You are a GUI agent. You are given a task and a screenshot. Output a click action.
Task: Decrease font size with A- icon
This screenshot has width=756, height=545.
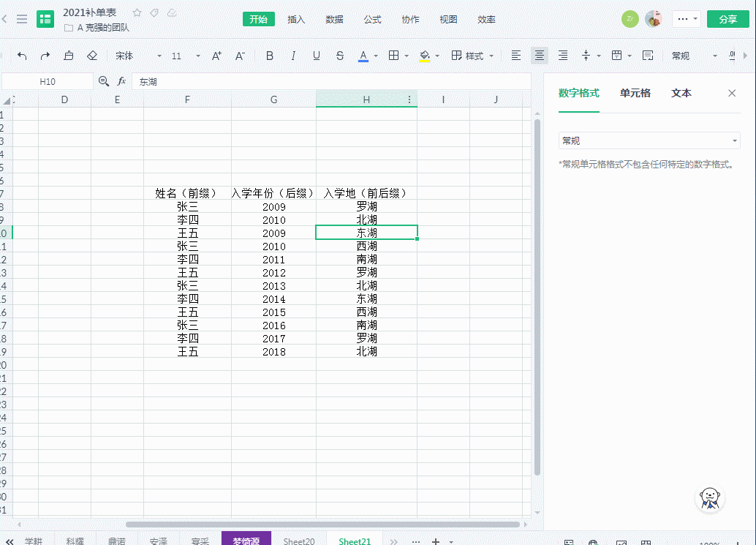240,56
